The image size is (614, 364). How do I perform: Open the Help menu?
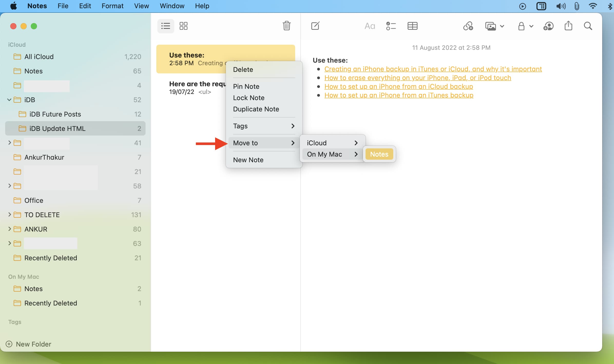pos(202,6)
